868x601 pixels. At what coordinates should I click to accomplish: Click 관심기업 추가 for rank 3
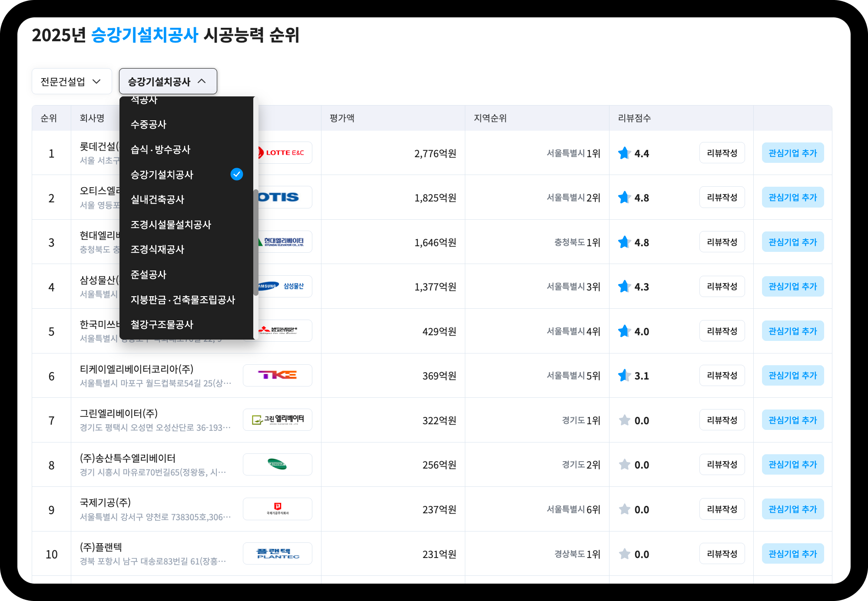(793, 242)
